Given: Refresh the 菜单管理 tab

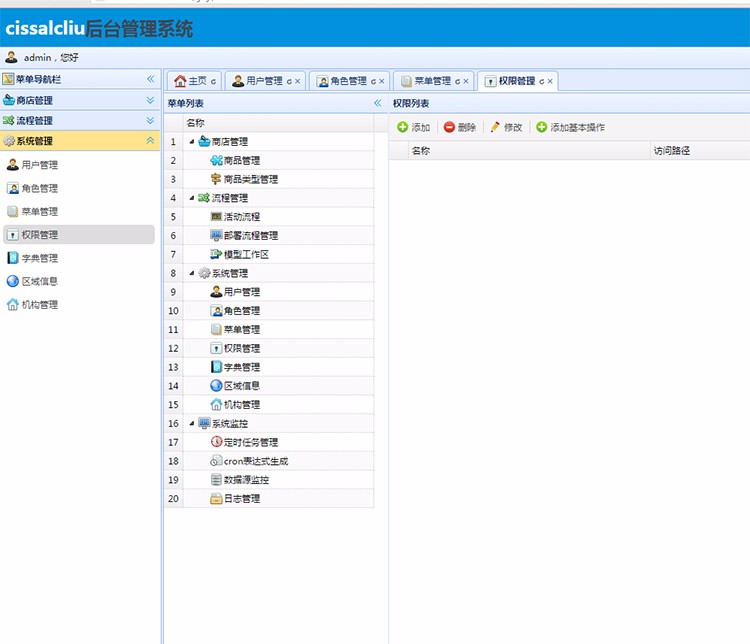Looking at the screenshot, I should tap(457, 82).
